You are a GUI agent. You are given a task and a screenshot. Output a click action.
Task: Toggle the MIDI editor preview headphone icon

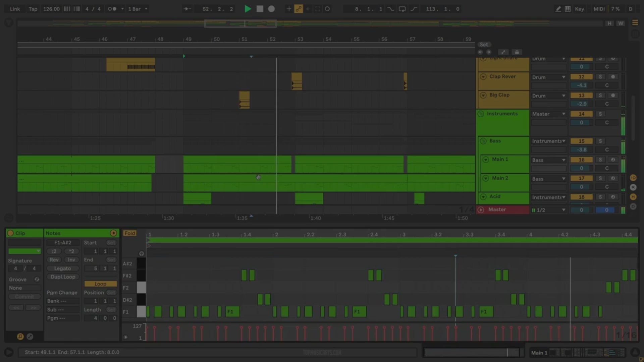click(x=141, y=254)
